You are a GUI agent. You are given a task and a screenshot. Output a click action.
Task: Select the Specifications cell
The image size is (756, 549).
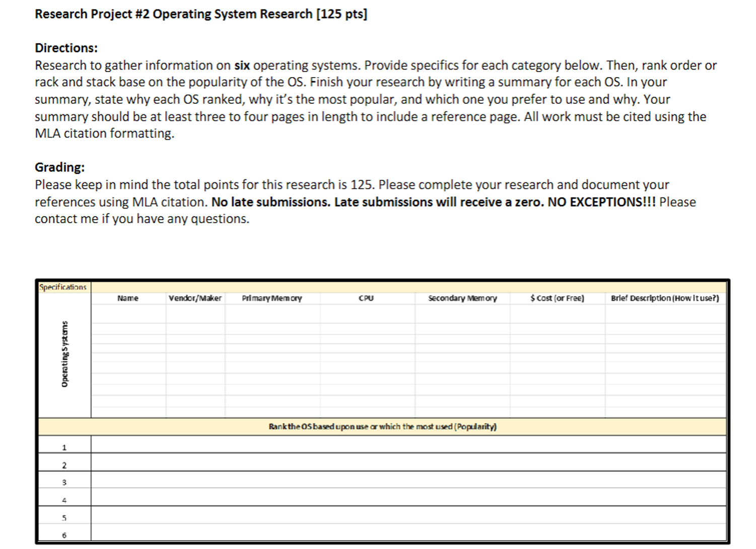click(x=62, y=286)
